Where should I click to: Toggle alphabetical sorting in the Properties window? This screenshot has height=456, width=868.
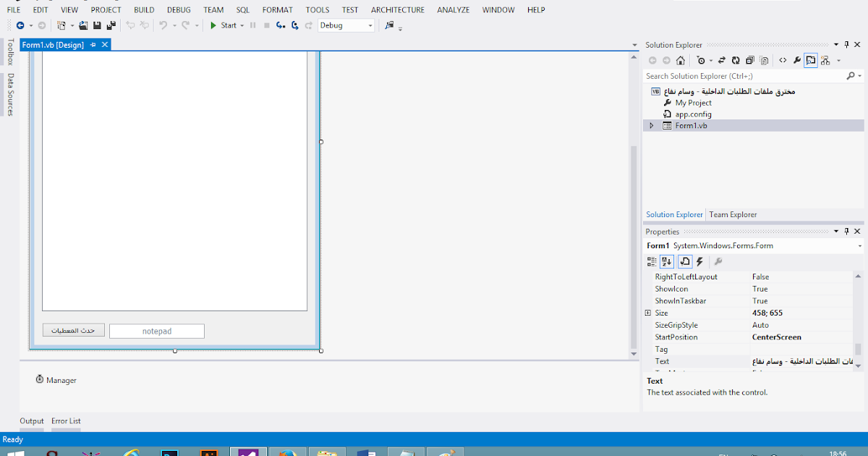[x=666, y=261]
